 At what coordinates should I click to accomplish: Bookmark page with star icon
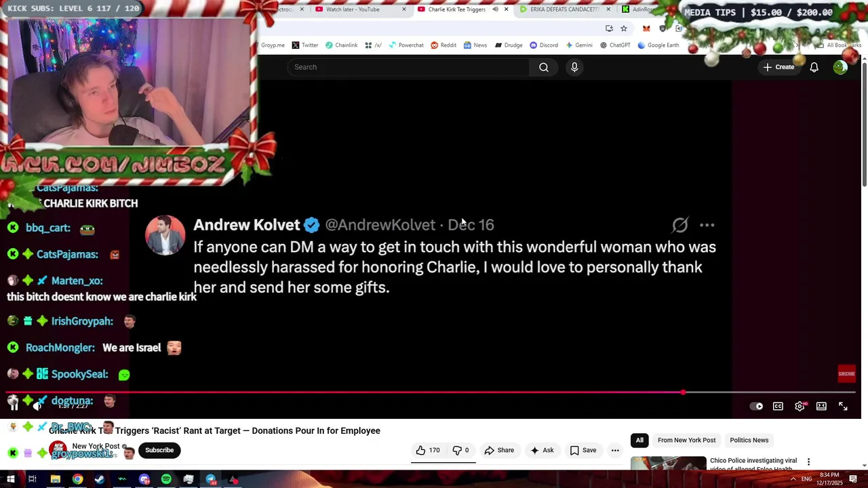624,28
